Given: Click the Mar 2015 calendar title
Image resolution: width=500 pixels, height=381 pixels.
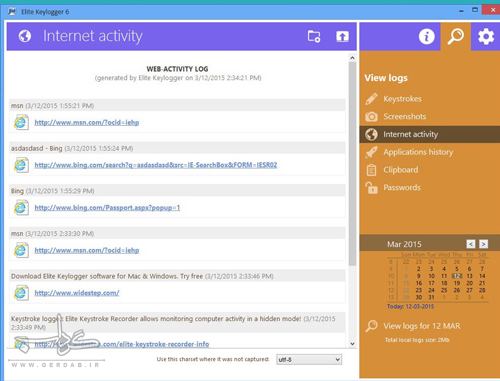Looking at the screenshot, I should 404,244.
